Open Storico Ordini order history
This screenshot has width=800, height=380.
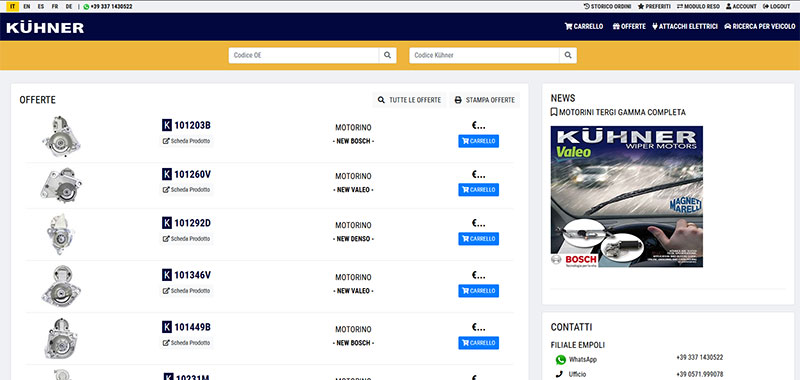coord(607,7)
